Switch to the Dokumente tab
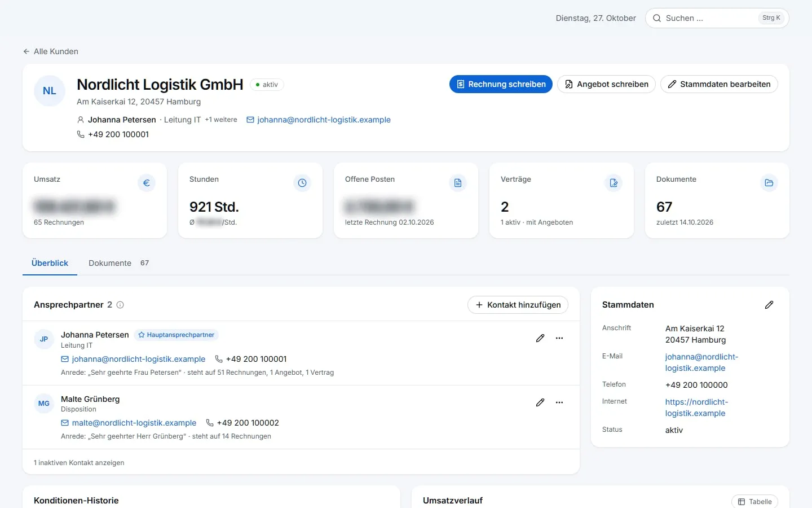 coord(119,263)
